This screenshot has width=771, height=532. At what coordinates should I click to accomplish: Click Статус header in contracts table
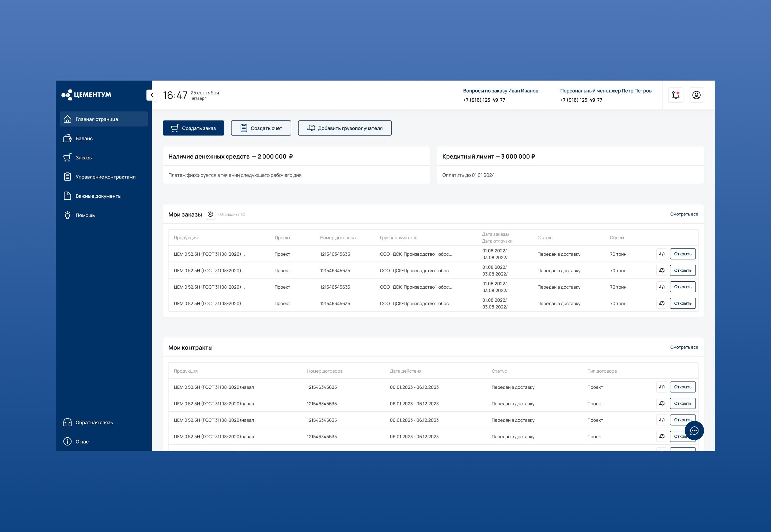[x=499, y=371]
